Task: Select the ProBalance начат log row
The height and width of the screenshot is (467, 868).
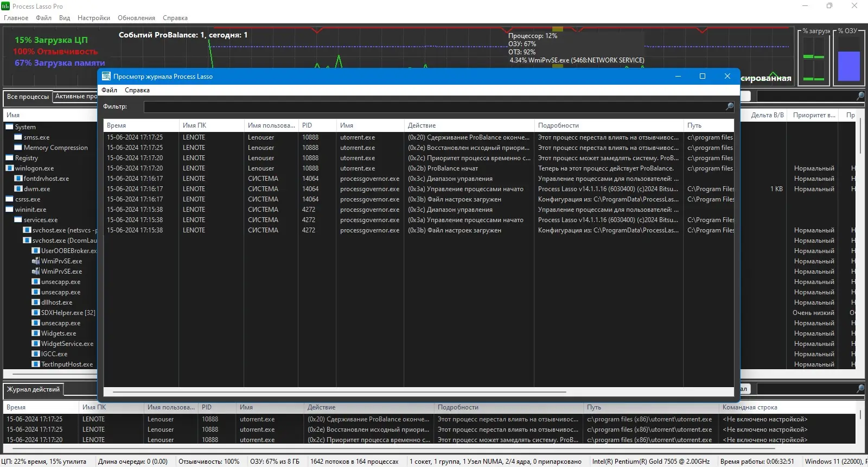Action: point(419,168)
